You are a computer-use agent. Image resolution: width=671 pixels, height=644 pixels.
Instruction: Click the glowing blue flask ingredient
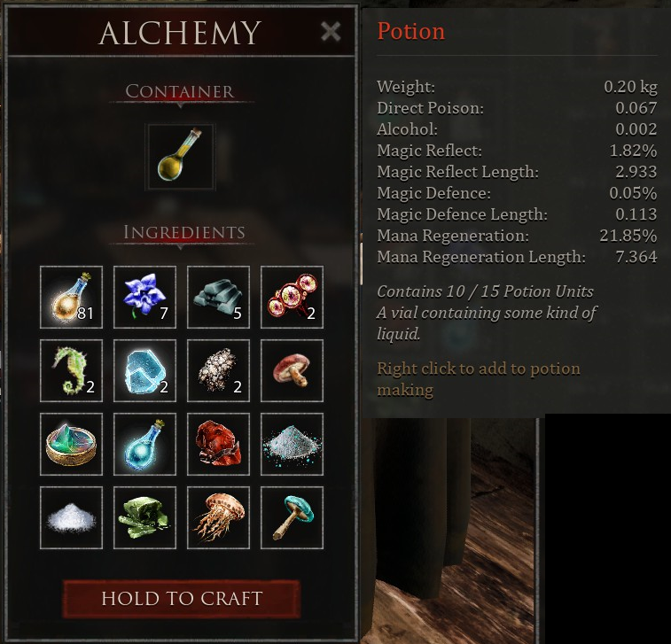[x=144, y=445]
